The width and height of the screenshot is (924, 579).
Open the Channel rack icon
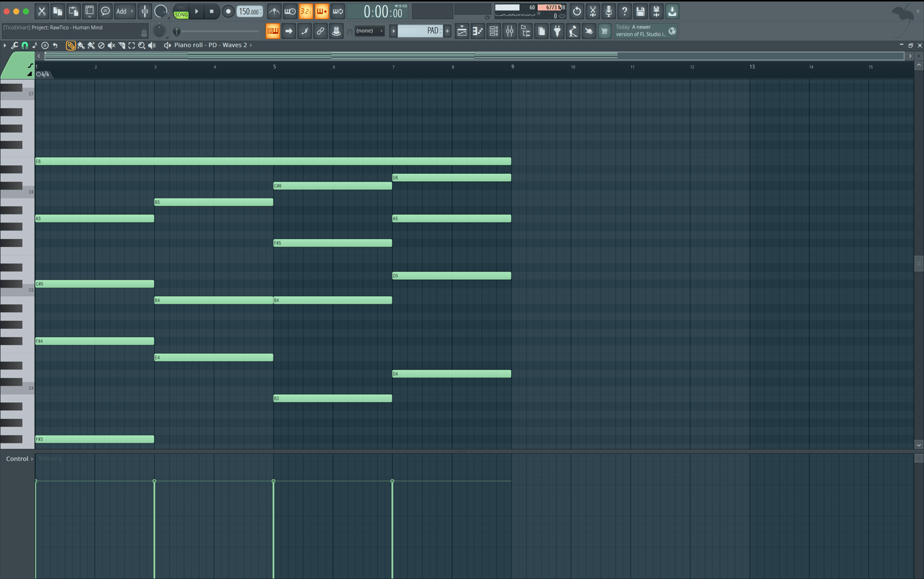tap(493, 31)
